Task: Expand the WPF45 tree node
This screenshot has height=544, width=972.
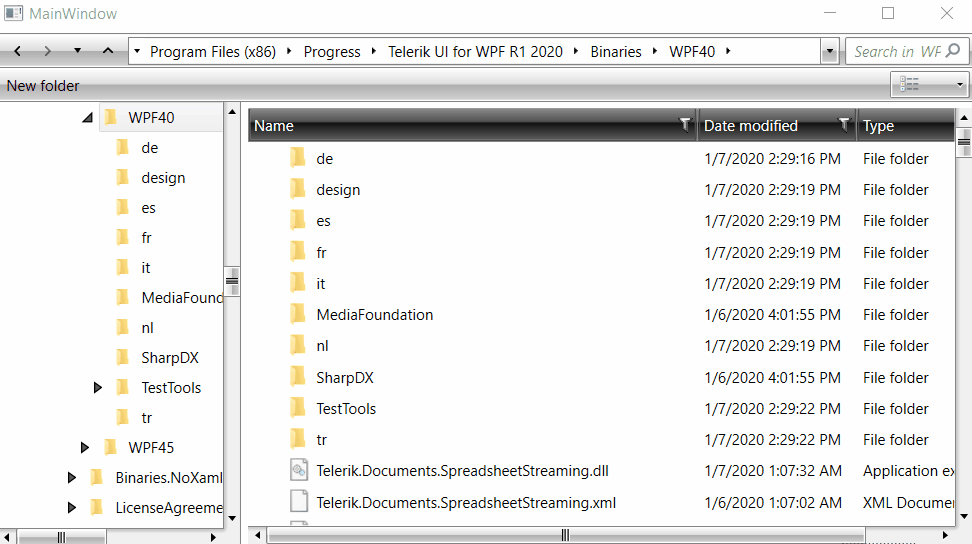Action: [x=84, y=447]
